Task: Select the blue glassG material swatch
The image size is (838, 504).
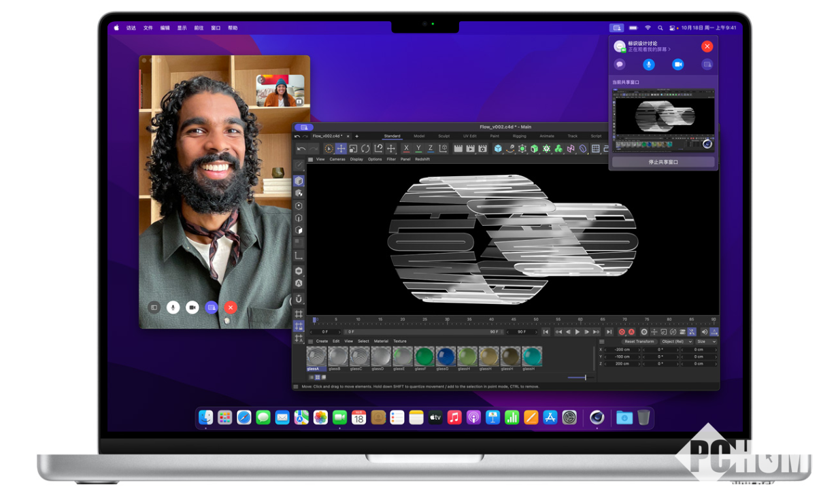Action: click(446, 356)
